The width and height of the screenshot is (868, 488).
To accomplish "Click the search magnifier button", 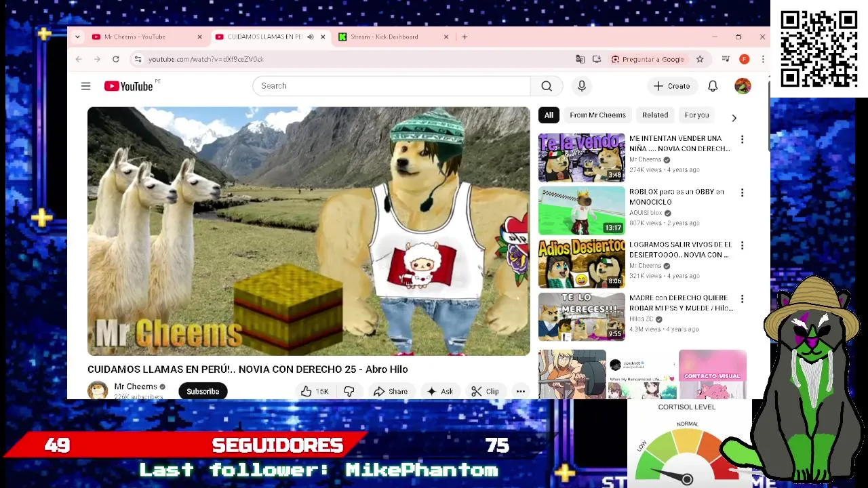I will point(547,86).
